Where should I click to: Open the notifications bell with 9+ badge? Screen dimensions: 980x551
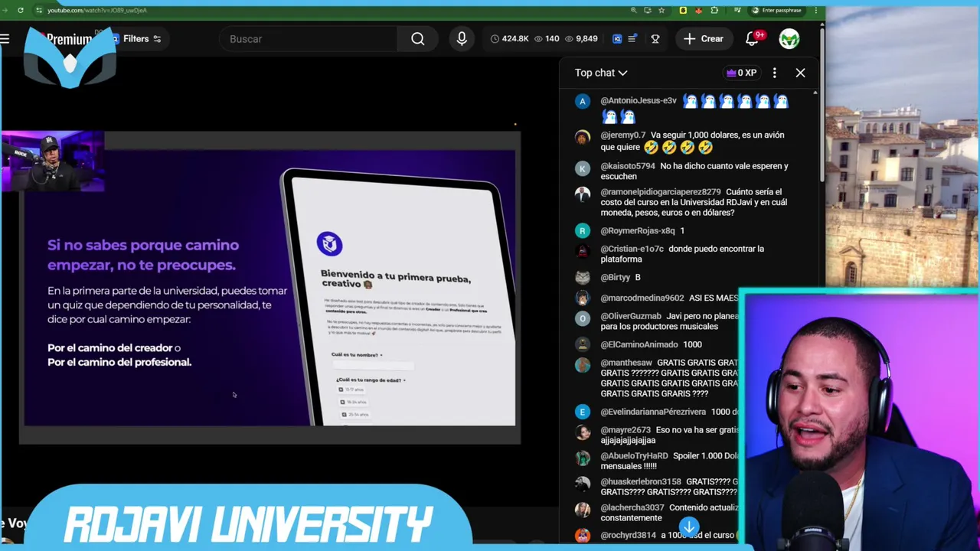[x=753, y=39]
